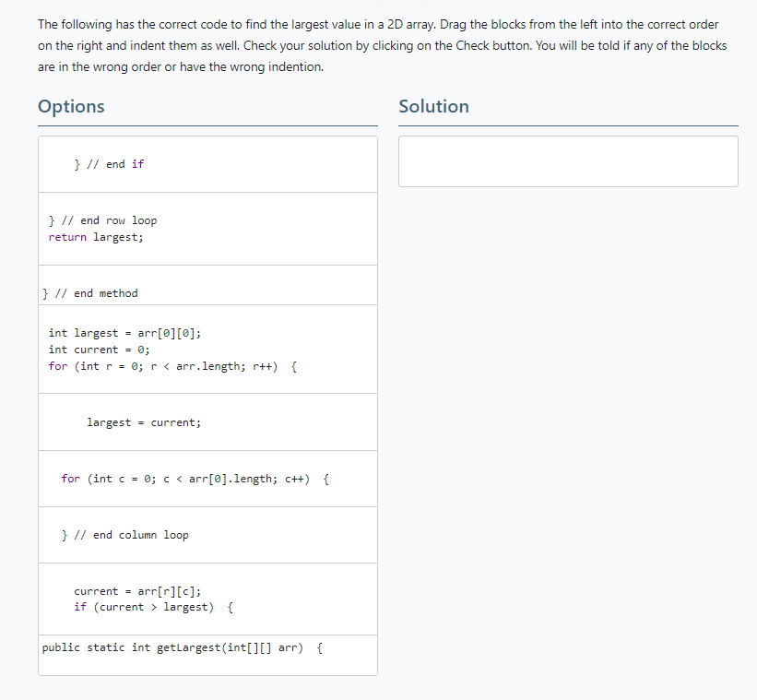Screen dimensions: 757x700
Task: Click the Solution section heading
Action: pyautogui.click(x=433, y=106)
